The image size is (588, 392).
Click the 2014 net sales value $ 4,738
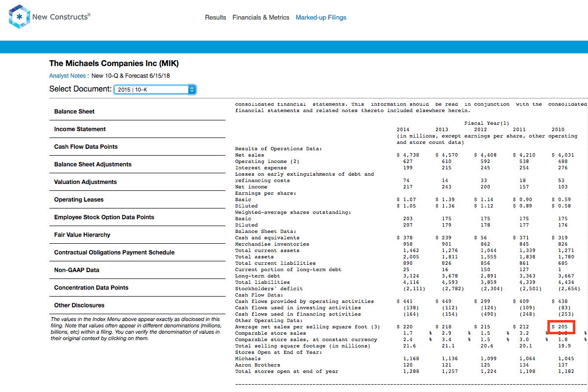pos(408,155)
